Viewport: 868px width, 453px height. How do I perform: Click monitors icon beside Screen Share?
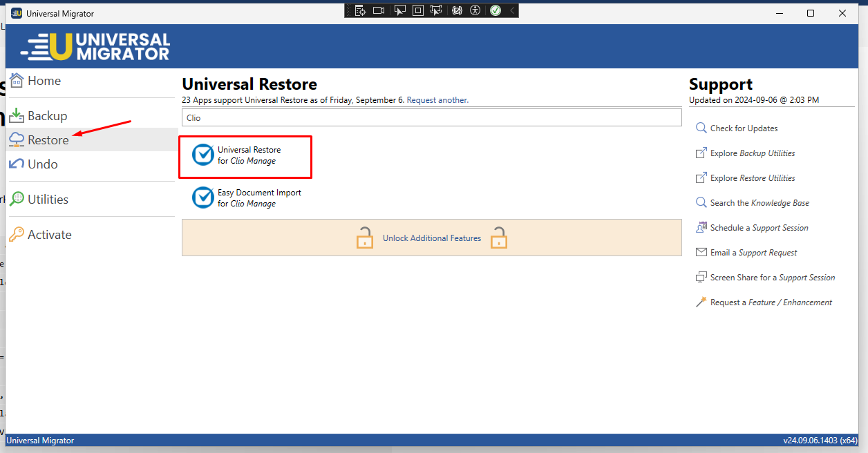701,277
